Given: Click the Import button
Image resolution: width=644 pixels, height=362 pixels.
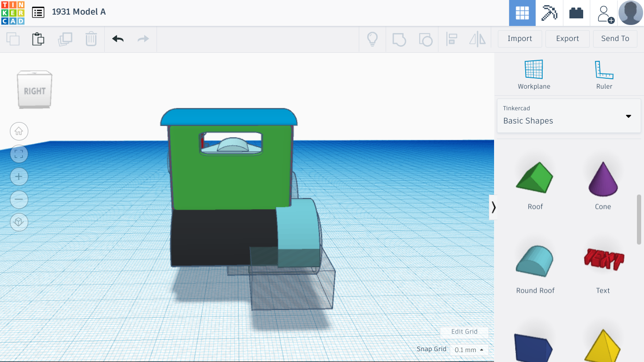Looking at the screenshot, I should click(x=520, y=39).
